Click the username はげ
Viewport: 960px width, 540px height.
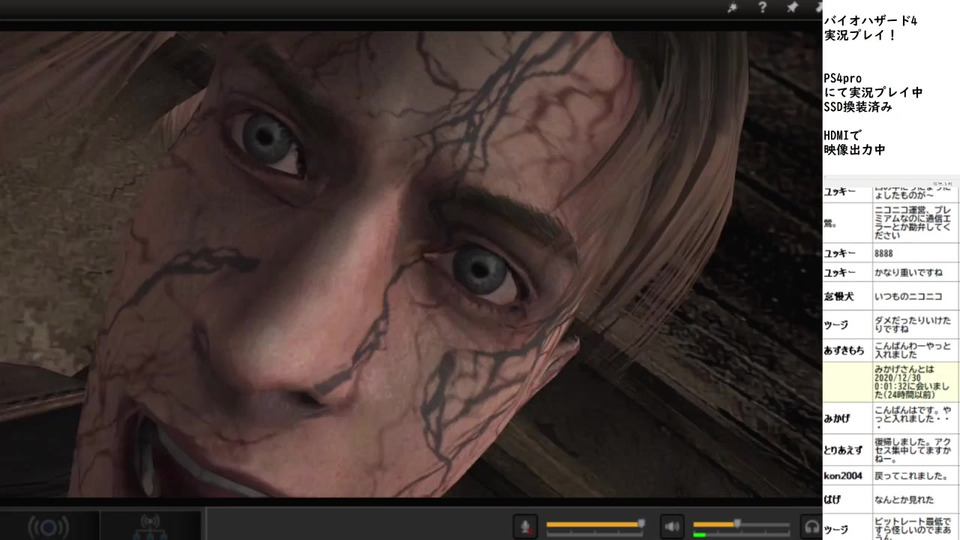(832, 500)
